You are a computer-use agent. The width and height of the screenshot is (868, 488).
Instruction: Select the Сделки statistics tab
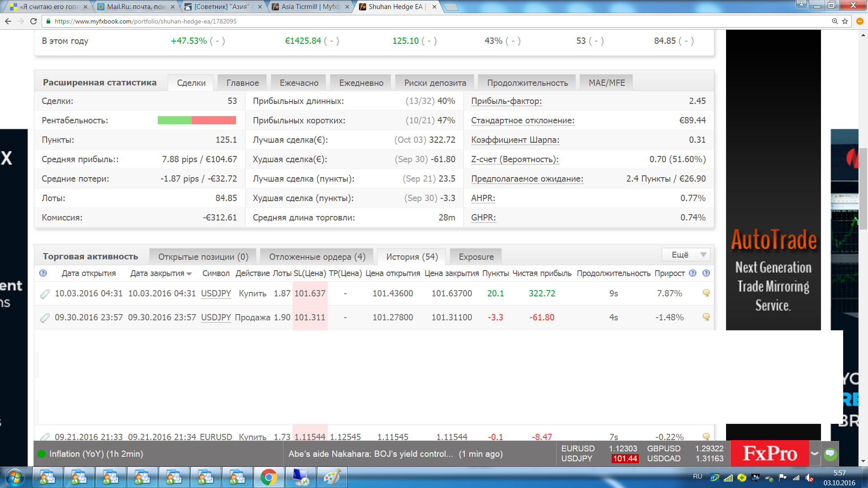pyautogui.click(x=191, y=83)
